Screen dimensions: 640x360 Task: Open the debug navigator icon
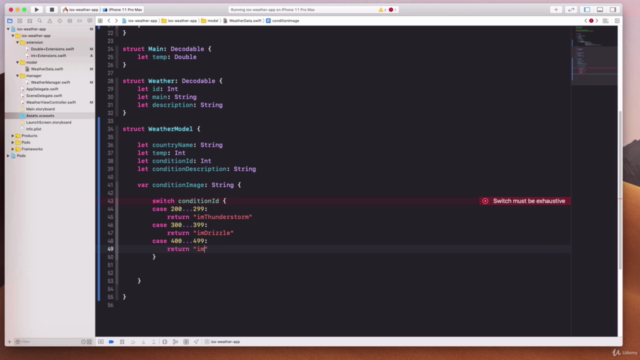(70, 20)
